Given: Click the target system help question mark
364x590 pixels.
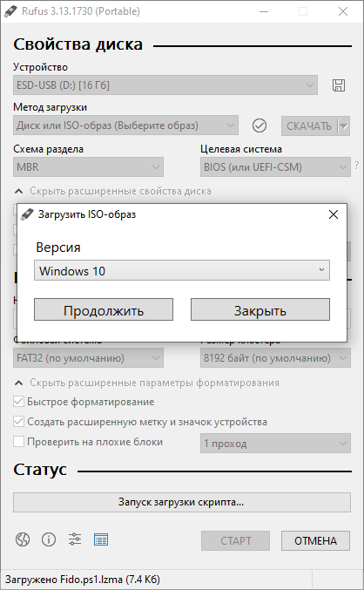Looking at the screenshot, I should click(x=356, y=166).
